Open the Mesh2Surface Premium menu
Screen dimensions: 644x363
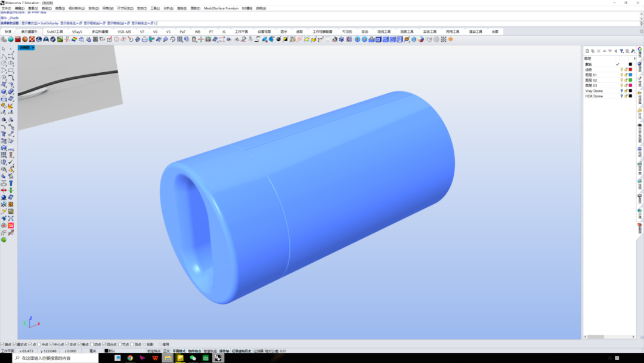tap(221, 8)
